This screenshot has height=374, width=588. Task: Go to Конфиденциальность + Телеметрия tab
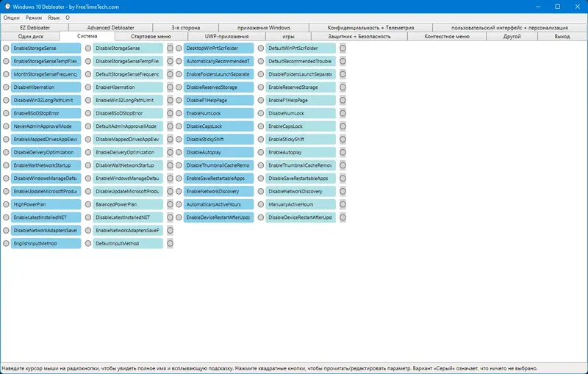pos(370,28)
